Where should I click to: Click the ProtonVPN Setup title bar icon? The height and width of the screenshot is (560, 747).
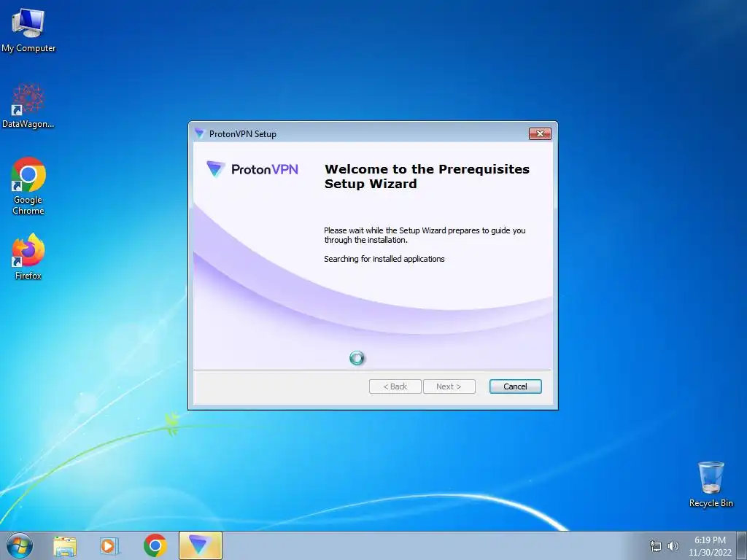tap(200, 134)
